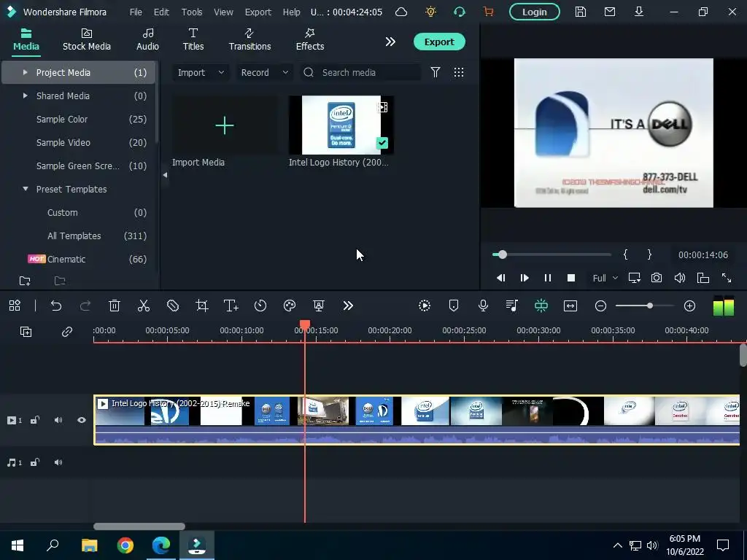Open the filter icon in media panel
Screen dimensions: 747x560
435,72
